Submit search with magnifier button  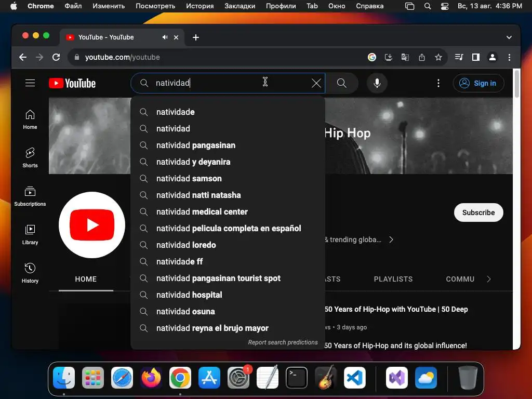342,83
